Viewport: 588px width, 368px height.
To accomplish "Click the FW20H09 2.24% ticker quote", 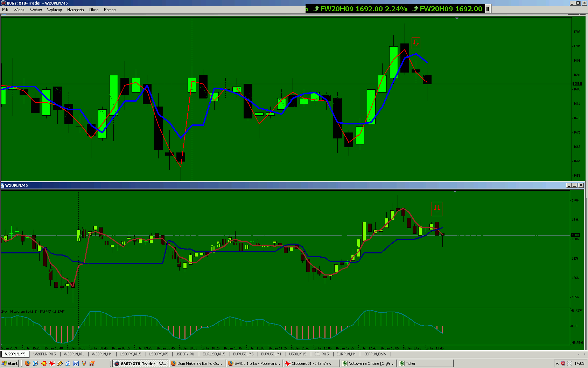I will point(360,9).
